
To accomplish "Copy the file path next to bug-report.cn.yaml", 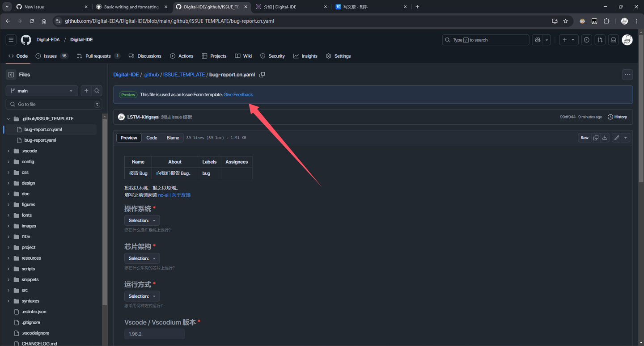I will coord(262,75).
